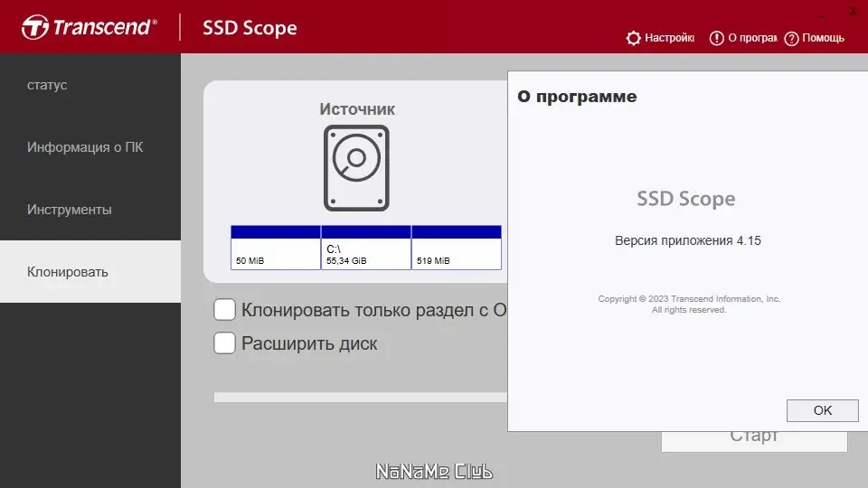Click the Transcend logo in the header
The height and width of the screenshot is (488, 868).
click(x=90, y=27)
